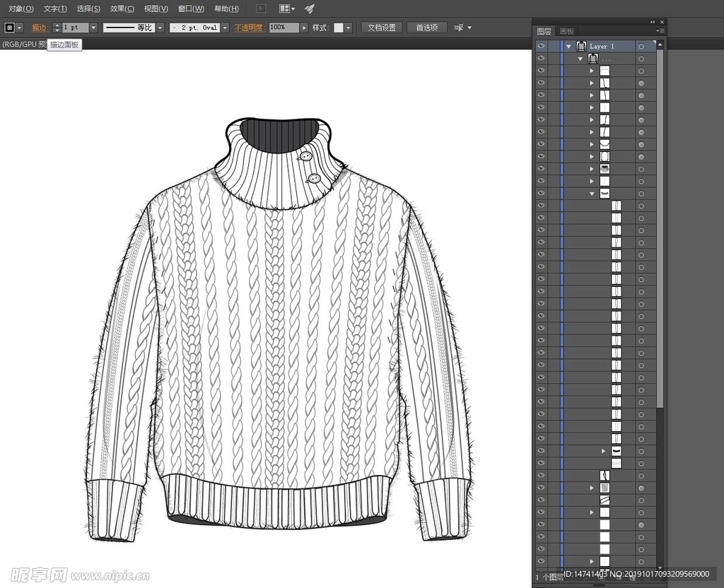Viewport: 724px width, 588px height.
Task: Collapse Layer 1 with its disclosure triangle
Action: click(x=568, y=47)
